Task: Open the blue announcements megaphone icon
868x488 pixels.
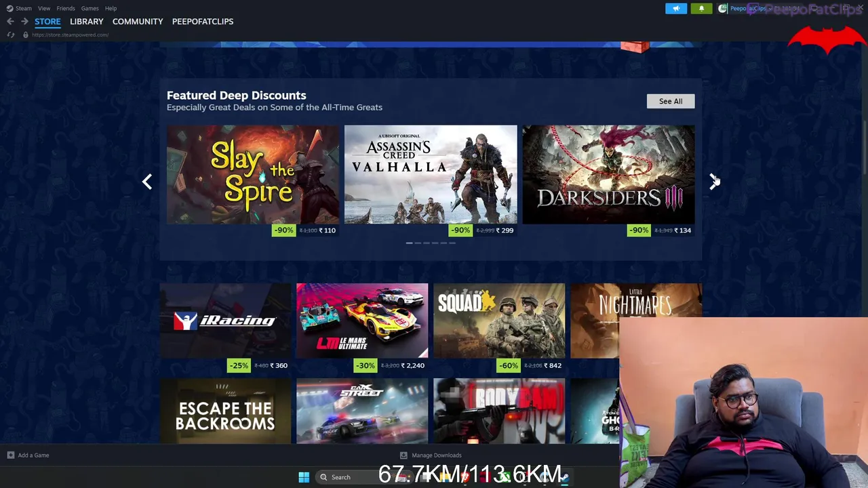Action: pyautogui.click(x=676, y=8)
